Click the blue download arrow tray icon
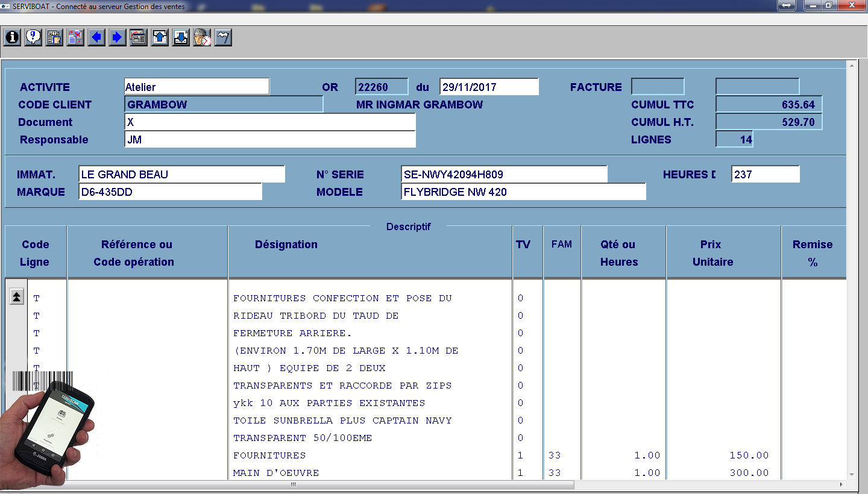 click(181, 37)
